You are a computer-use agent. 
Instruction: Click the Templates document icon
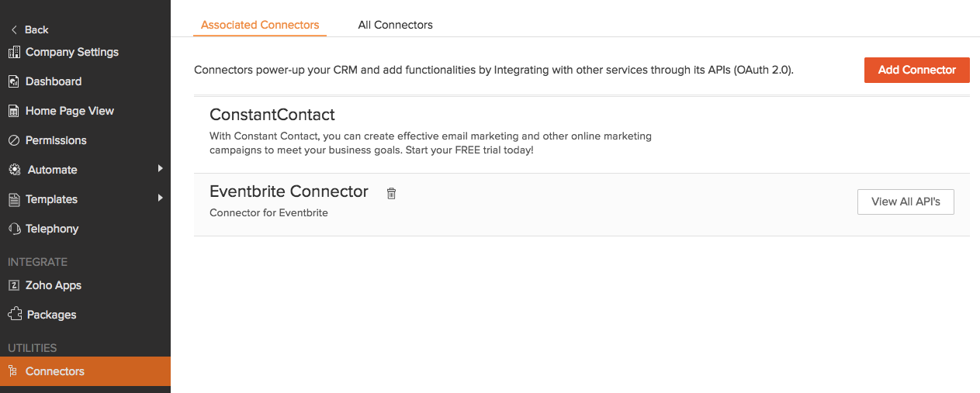click(13, 199)
